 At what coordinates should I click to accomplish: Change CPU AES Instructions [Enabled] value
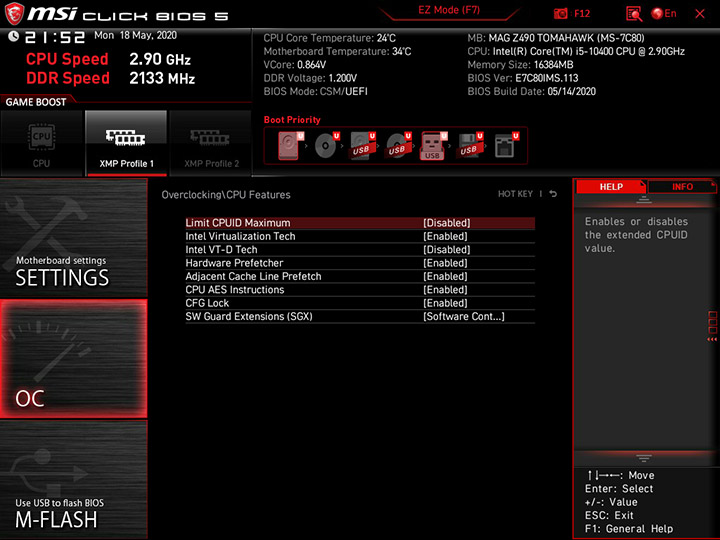click(445, 289)
